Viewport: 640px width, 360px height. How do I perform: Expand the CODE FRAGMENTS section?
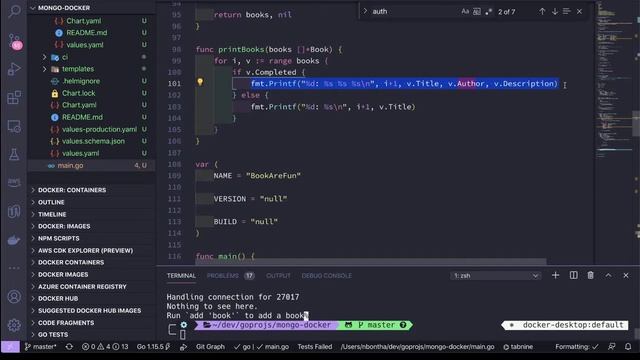coord(66,323)
